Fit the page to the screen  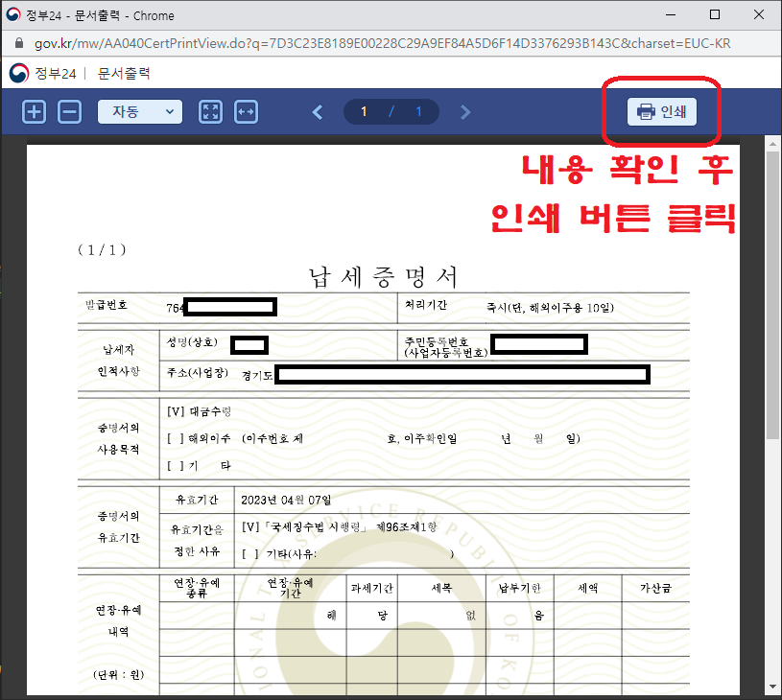[210, 111]
